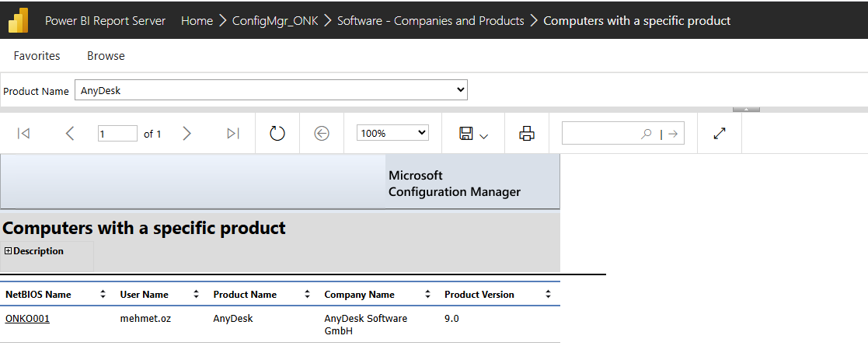The image size is (868, 360).
Task: Sort by User Name column
Action: point(196,295)
